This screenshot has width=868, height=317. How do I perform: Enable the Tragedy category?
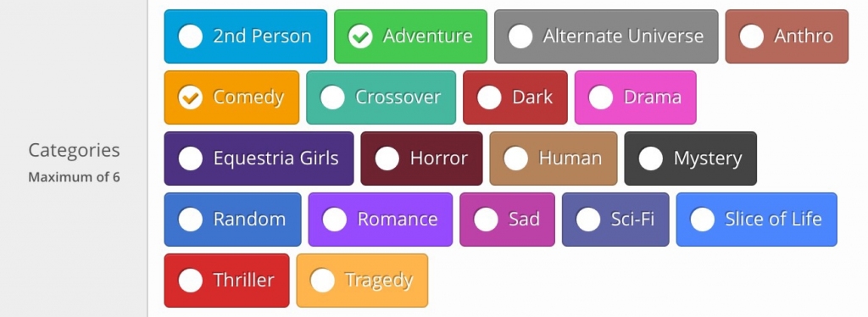click(x=362, y=280)
